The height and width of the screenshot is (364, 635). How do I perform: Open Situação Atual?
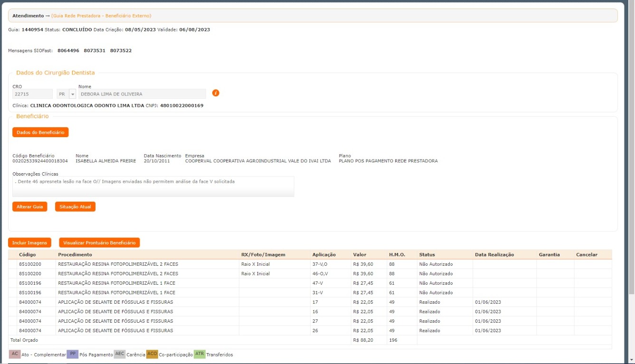click(75, 207)
